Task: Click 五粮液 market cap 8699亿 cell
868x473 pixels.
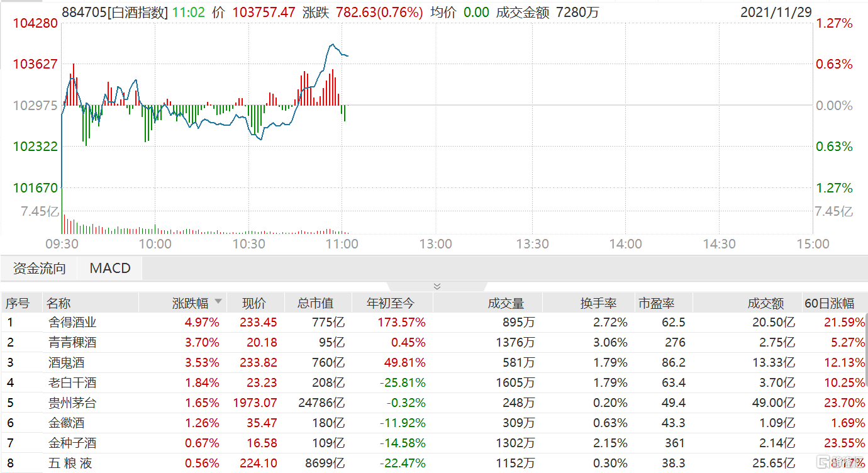Action: (324, 464)
